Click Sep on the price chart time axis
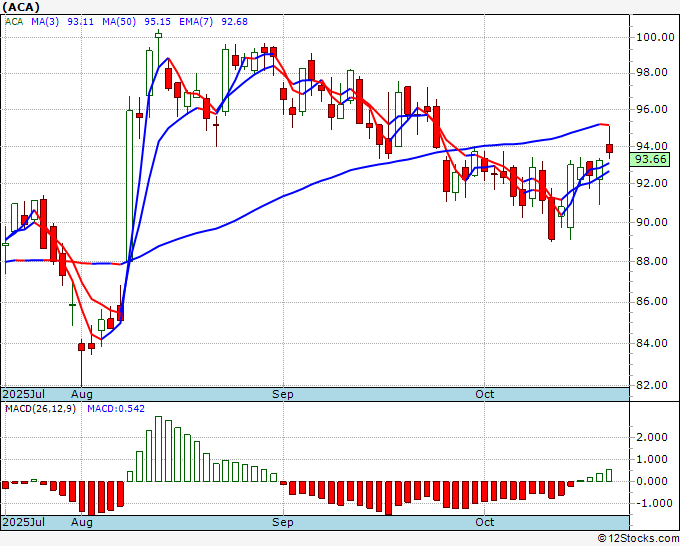Viewport: 680px width, 546px height. pos(283,394)
